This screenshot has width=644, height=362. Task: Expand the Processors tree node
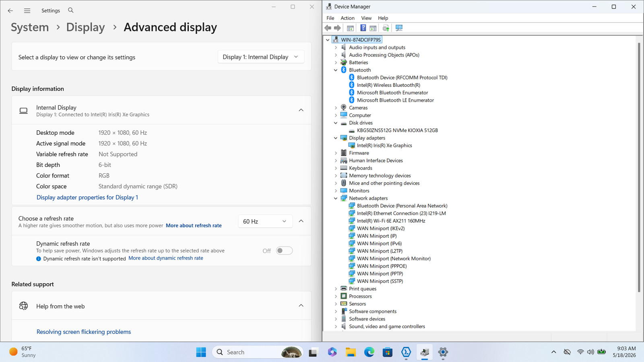[336, 296]
